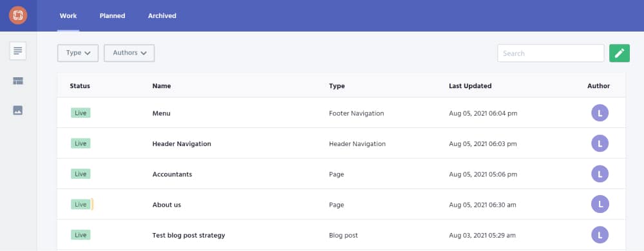Click the author avatar in Accountants row
Viewport: 644px width, 251px height.
600,174
